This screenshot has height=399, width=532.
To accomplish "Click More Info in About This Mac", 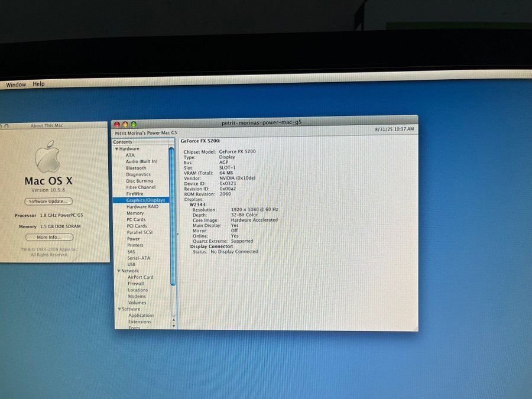I will pos(49,237).
